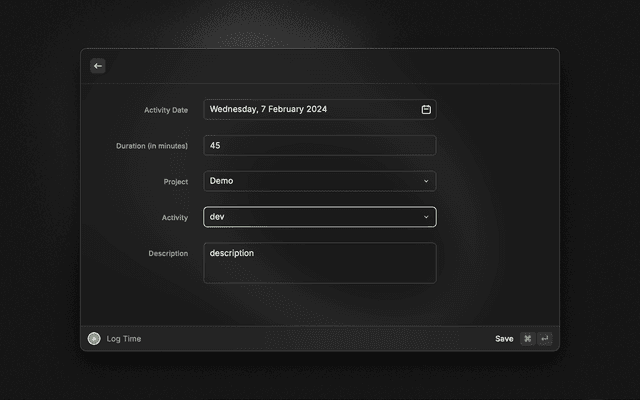Click the Activity field label

pyautogui.click(x=174, y=218)
